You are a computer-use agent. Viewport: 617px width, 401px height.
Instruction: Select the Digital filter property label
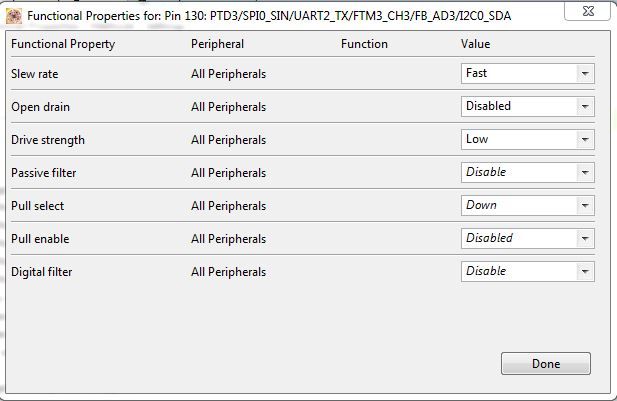(41, 271)
